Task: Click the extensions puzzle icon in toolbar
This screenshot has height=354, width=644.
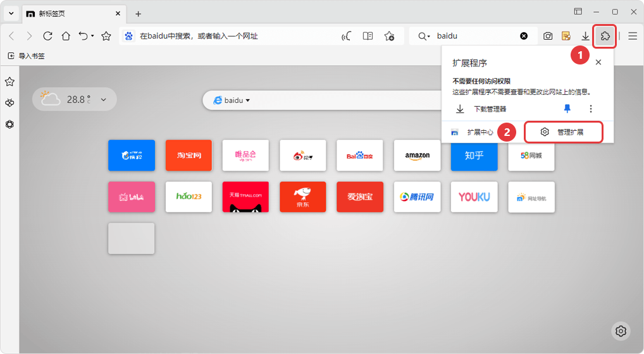Action: [605, 36]
